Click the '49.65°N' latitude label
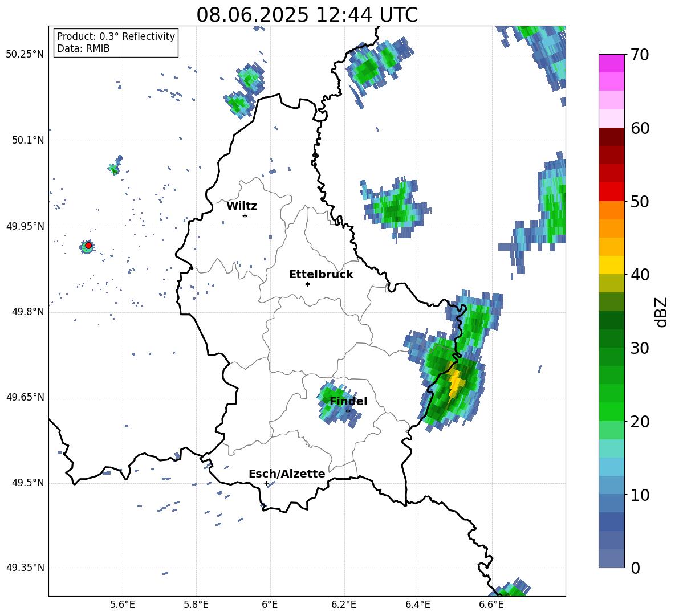Screen dimensions: 675x616 [x=25, y=397]
